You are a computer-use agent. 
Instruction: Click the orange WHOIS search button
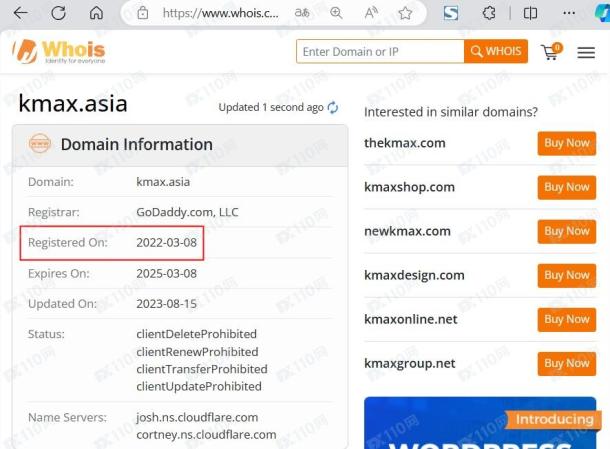click(x=496, y=51)
